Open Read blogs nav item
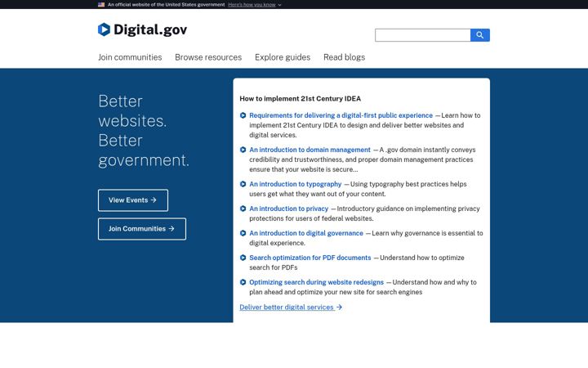This screenshot has width=588, height=368. tap(345, 57)
